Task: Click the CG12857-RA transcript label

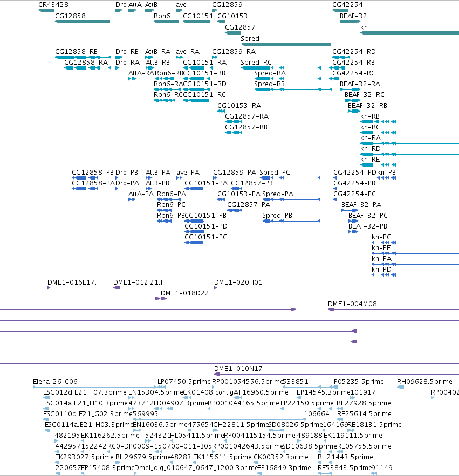Action: pyautogui.click(x=246, y=116)
